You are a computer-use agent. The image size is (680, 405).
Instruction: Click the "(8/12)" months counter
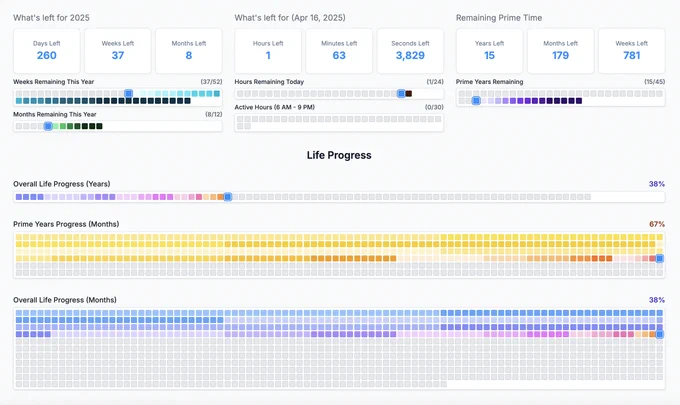pos(213,114)
